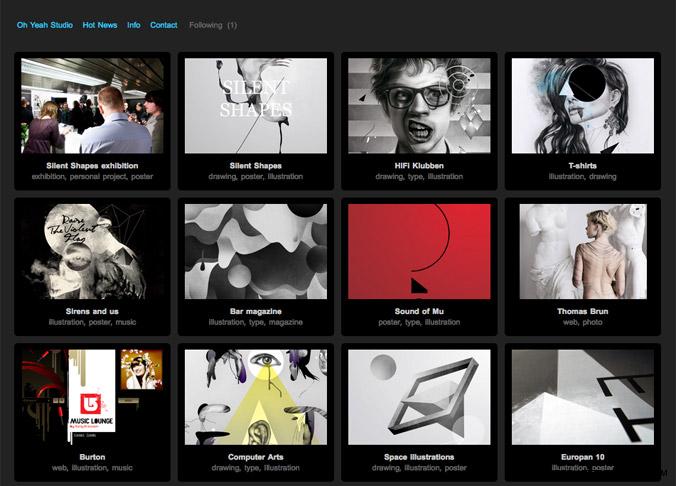676x486 pixels.
Task: Select the Computer Arts yellow triangle thumbnail
Action: click(255, 397)
